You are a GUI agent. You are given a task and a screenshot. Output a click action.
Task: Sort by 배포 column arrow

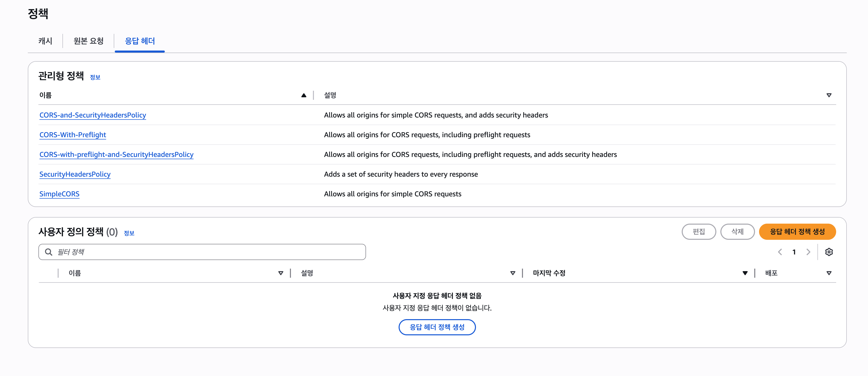pos(829,273)
